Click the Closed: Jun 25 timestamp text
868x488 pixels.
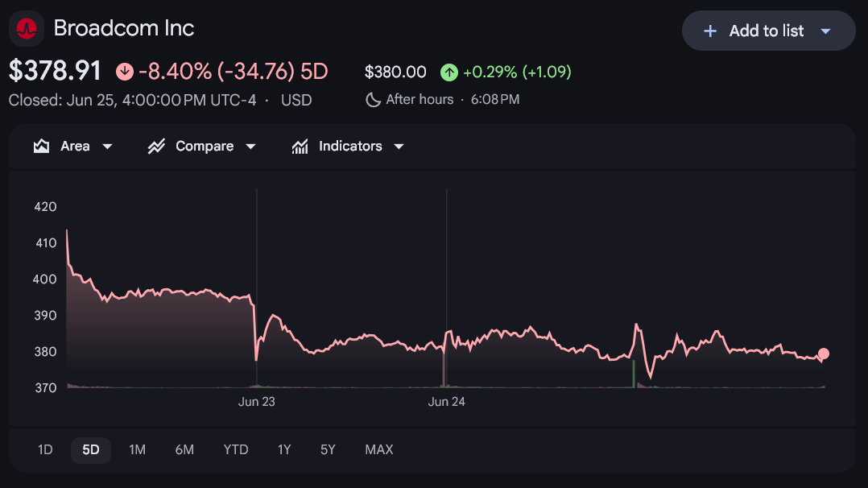point(132,101)
